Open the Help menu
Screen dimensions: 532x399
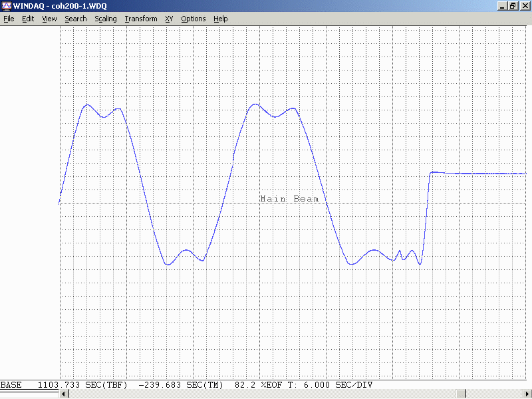click(221, 19)
